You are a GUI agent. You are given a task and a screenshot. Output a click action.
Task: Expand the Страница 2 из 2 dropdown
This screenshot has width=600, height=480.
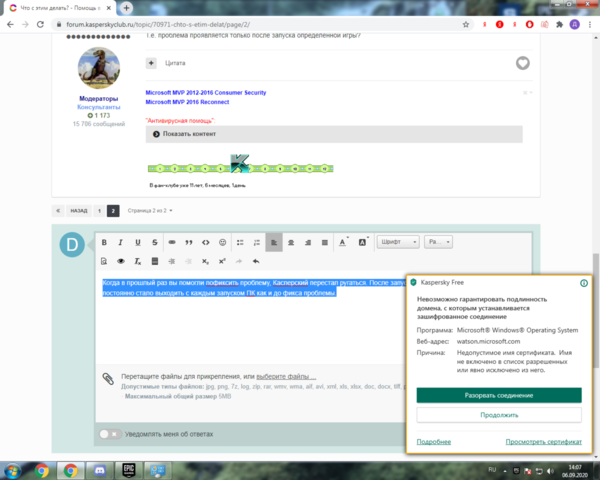point(150,211)
